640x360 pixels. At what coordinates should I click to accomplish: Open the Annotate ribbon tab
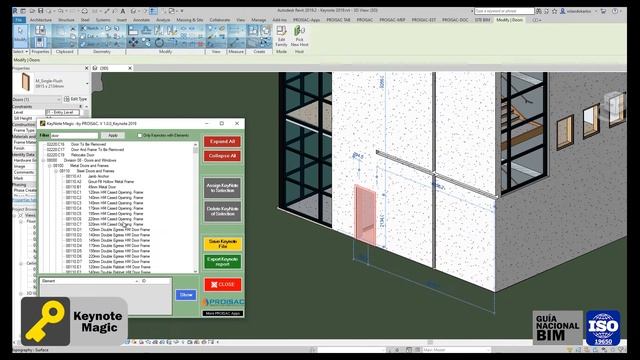pyautogui.click(x=142, y=20)
